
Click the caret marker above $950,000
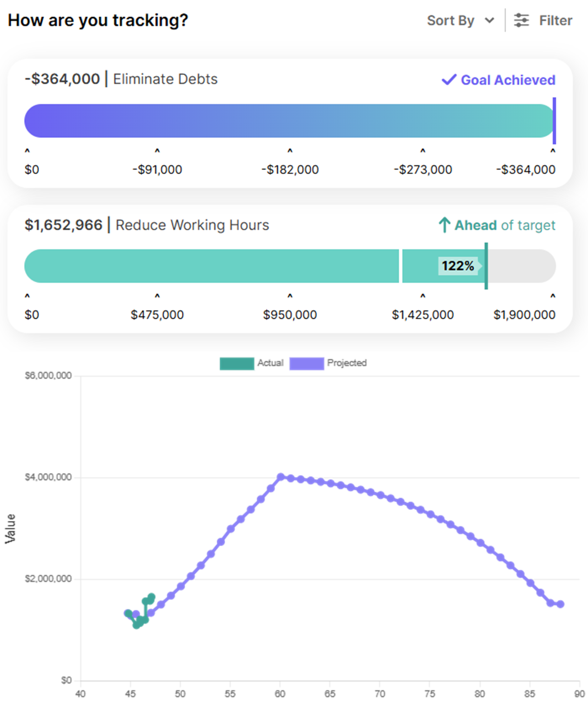pos(290,296)
